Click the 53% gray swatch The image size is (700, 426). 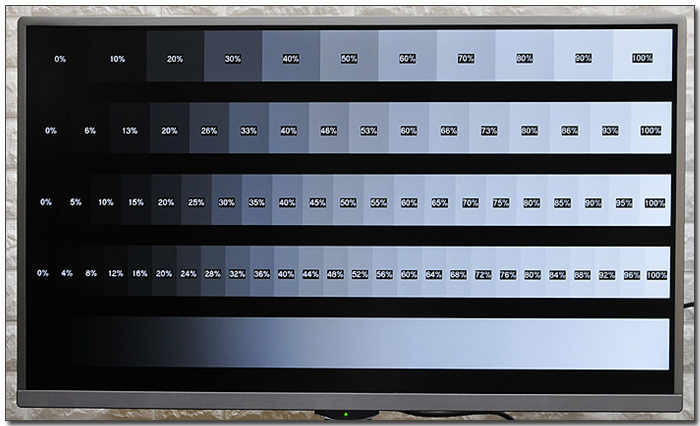(369, 130)
